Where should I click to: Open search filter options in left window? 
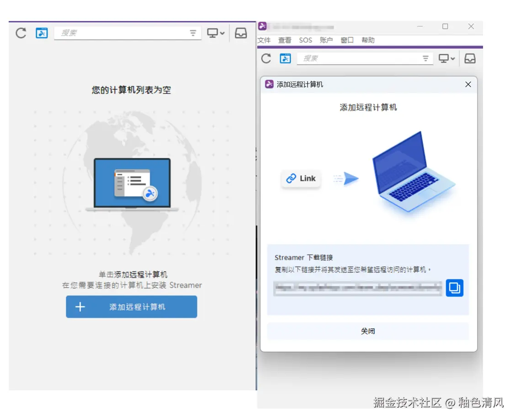193,33
